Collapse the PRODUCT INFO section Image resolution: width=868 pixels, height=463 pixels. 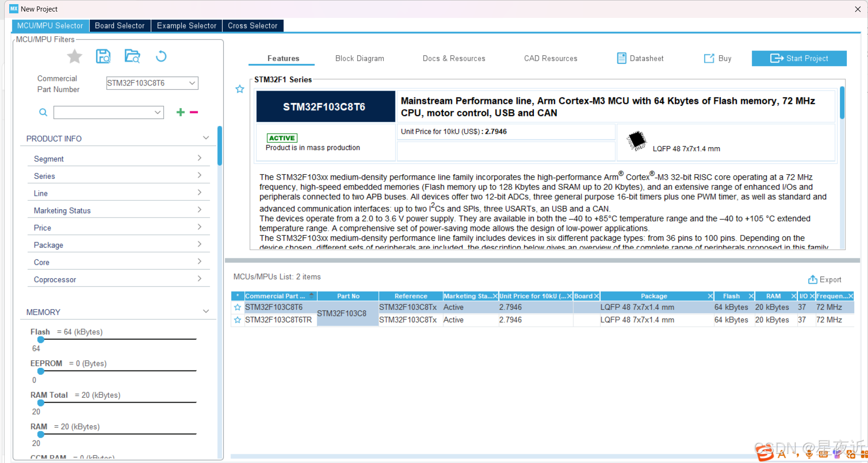coord(206,138)
